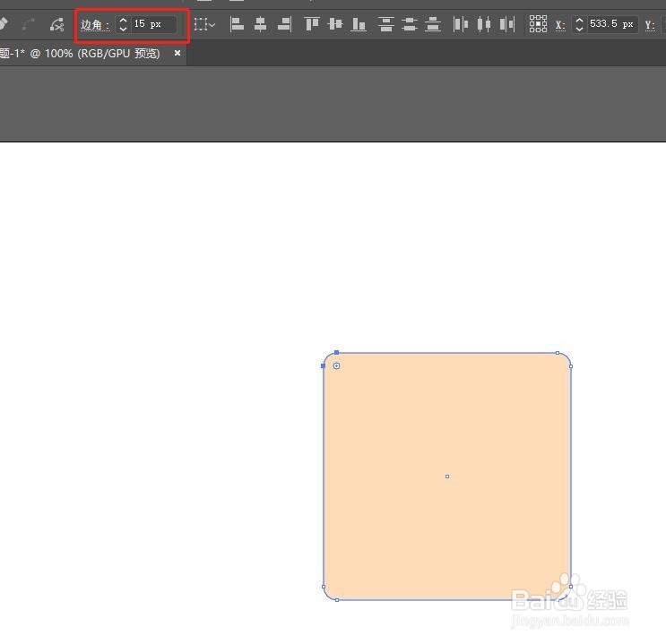Click the 边角 corner radius stepper arrows
Viewport: 666px width, 644px height.
click(x=123, y=24)
